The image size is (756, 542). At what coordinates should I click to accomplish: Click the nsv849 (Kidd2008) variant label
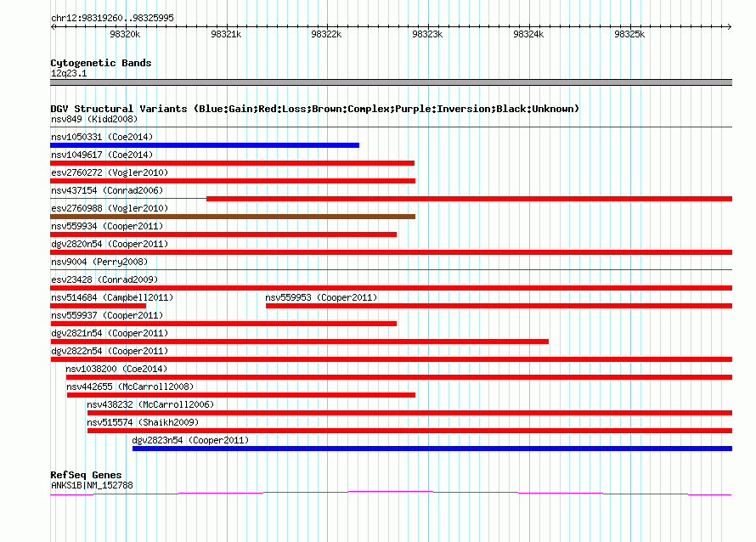[x=94, y=119]
